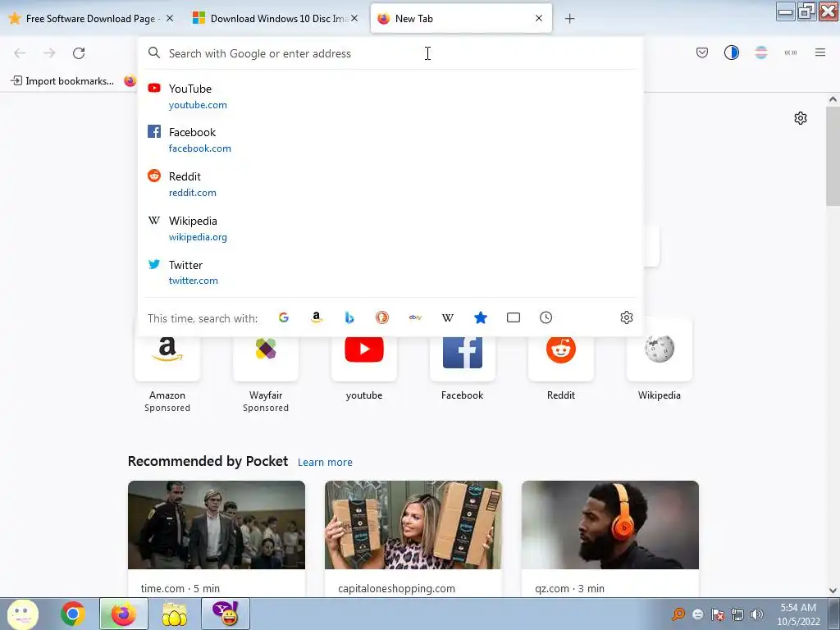
Task: Search this time with Google icon
Action: (283, 317)
